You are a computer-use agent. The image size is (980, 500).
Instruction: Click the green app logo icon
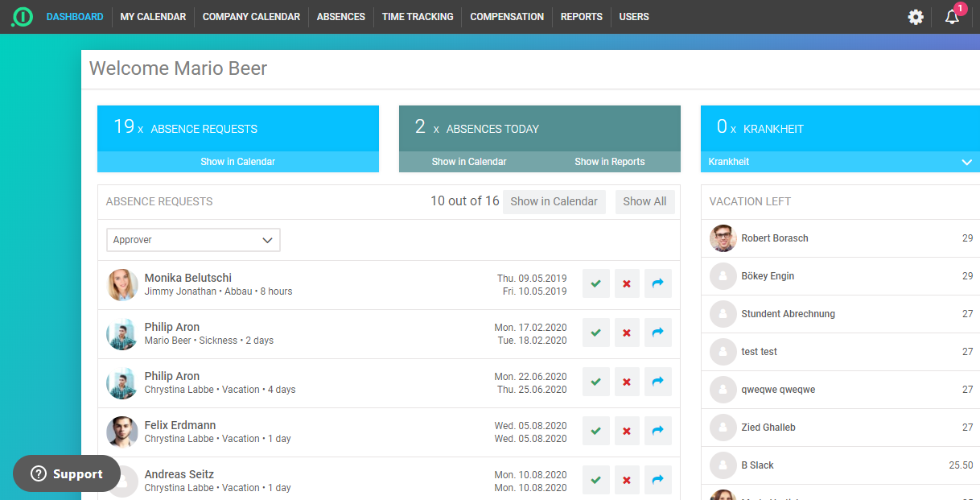(22, 17)
